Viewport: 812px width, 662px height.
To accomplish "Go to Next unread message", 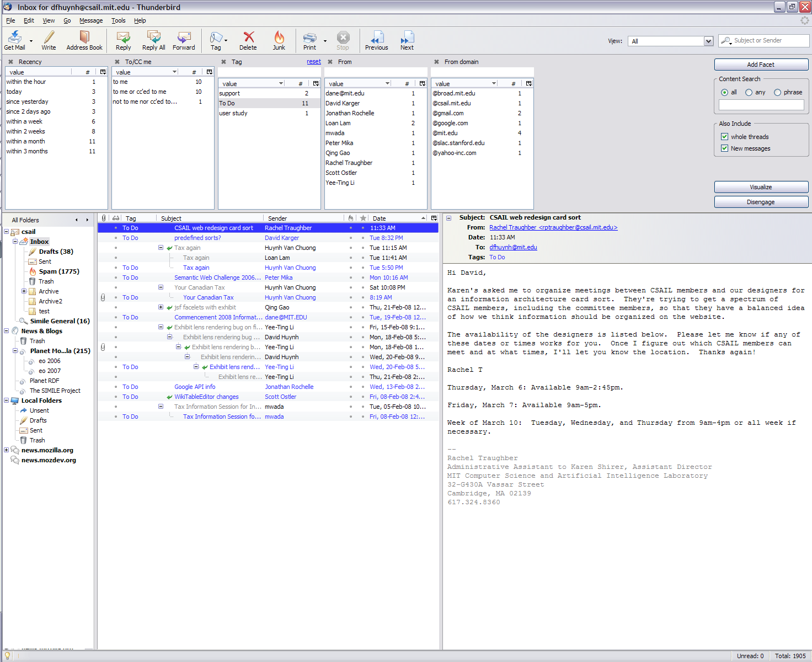I will (407, 40).
